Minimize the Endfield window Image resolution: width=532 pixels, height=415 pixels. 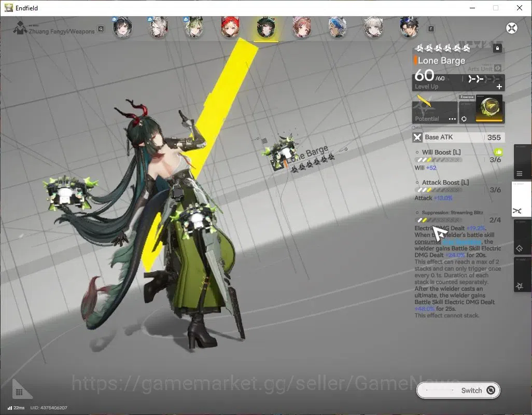coord(472,8)
